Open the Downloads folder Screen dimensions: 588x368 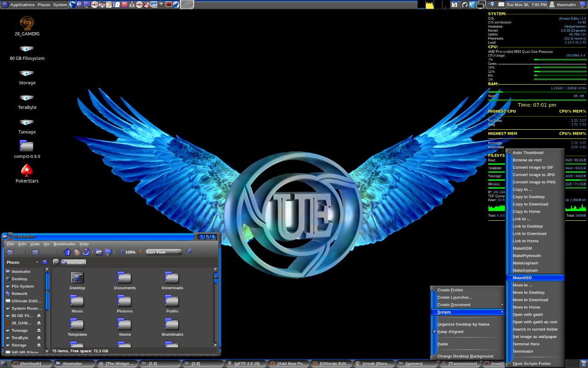172,281
